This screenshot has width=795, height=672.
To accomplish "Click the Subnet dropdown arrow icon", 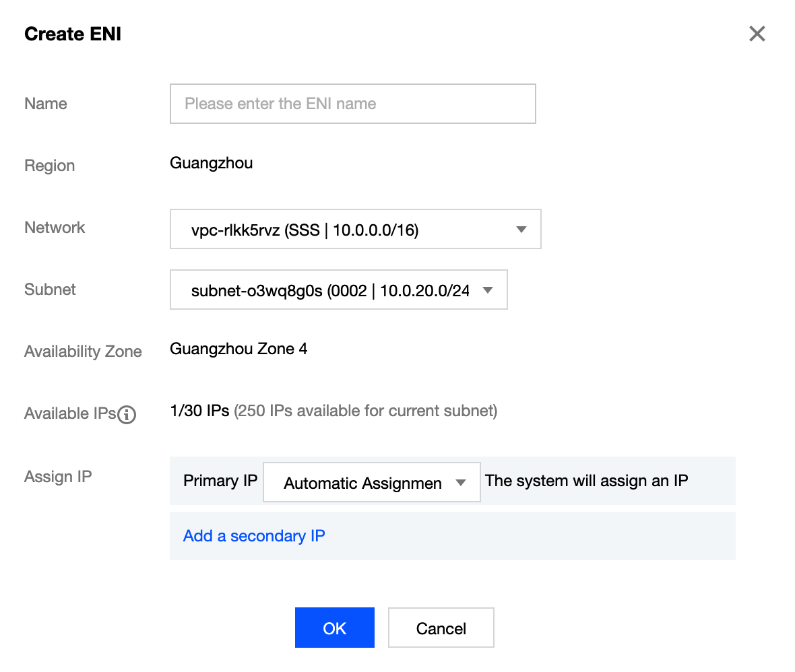I will click(x=488, y=291).
